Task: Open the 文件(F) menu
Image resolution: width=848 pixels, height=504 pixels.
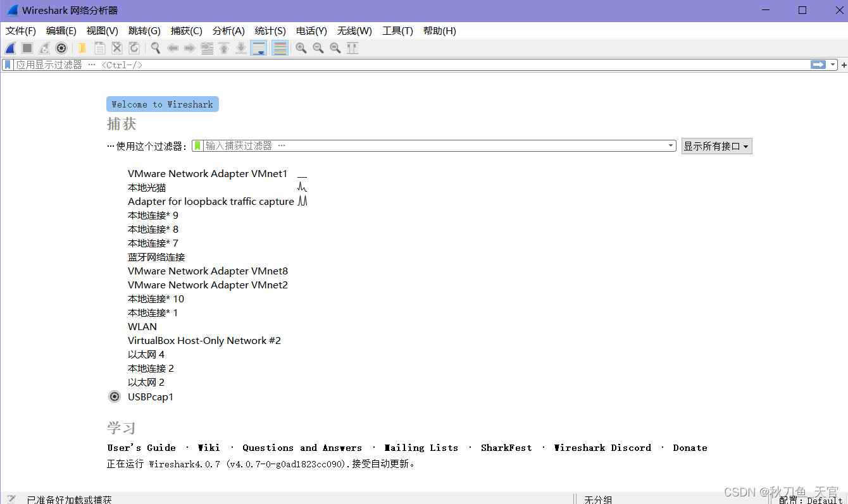Action: pyautogui.click(x=21, y=30)
